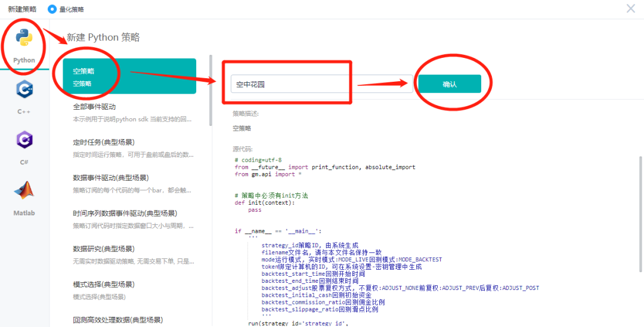Click the line "if __name__ == '__main__':"

coord(278,231)
